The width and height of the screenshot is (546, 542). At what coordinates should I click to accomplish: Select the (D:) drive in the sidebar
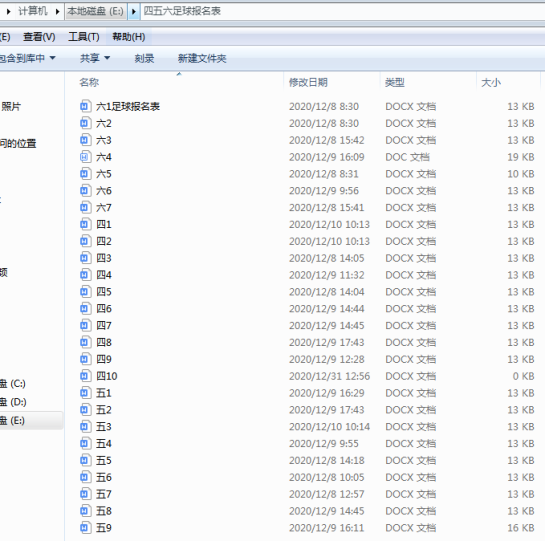13,402
